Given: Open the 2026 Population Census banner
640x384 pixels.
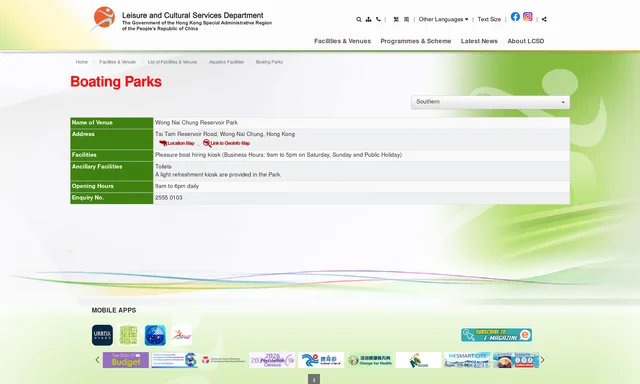Looking at the screenshot, I should (272, 360).
